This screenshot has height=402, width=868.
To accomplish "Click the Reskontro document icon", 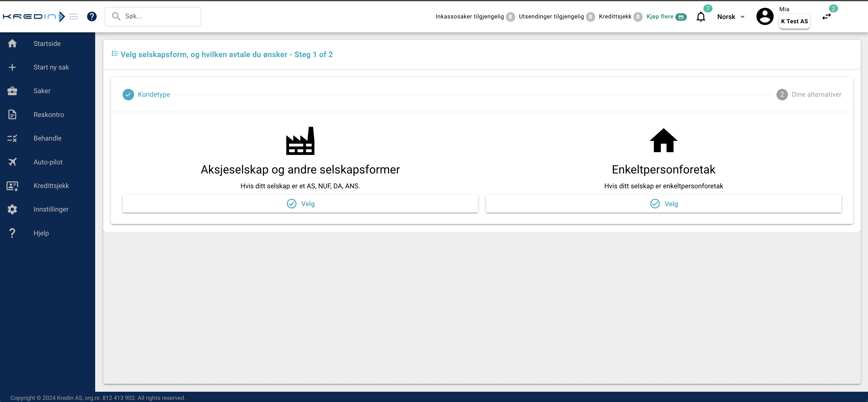I will point(12,115).
